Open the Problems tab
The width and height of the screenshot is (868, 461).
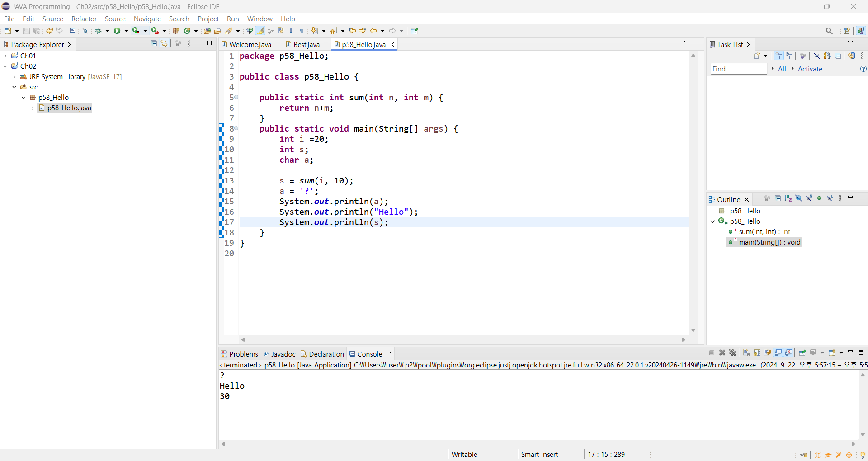239,354
